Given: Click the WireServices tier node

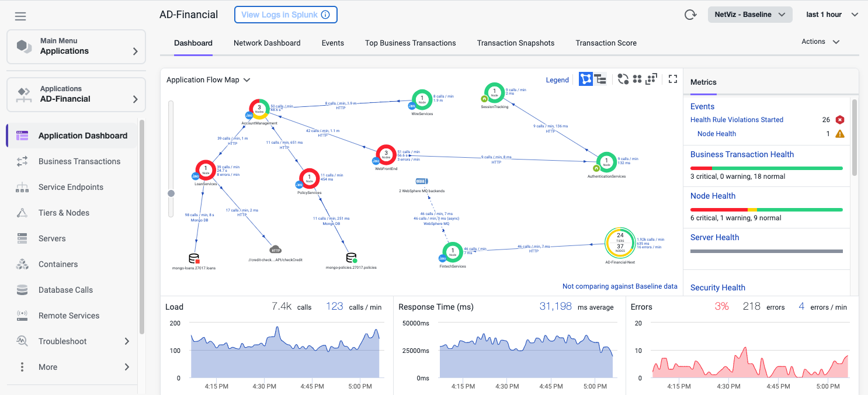Looking at the screenshot, I should point(422,99).
